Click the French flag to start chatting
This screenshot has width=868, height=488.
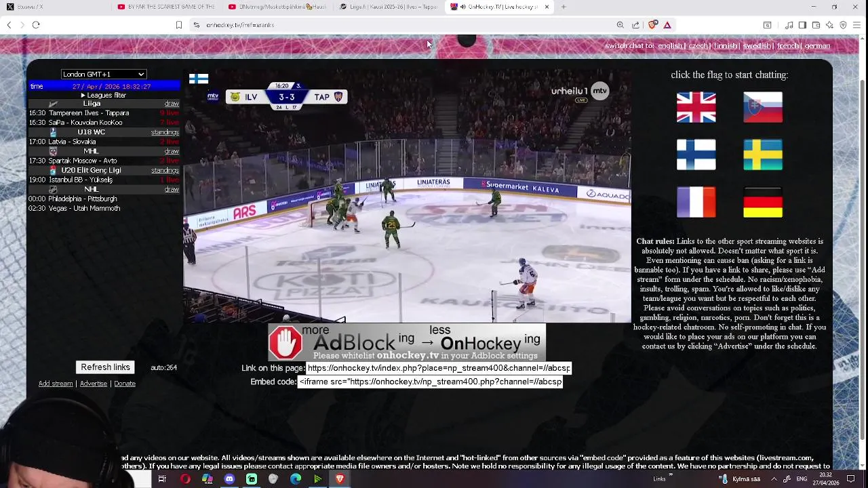(x=696, y=202)
